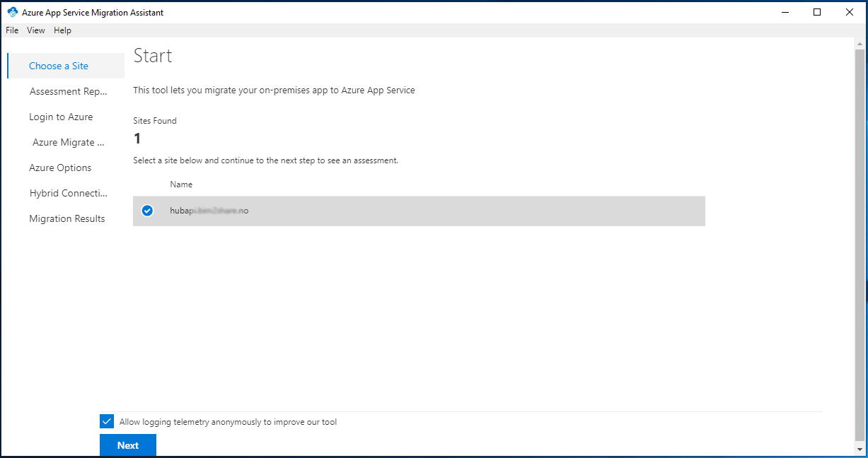Click the Start heading

click(x=153, y=56)
